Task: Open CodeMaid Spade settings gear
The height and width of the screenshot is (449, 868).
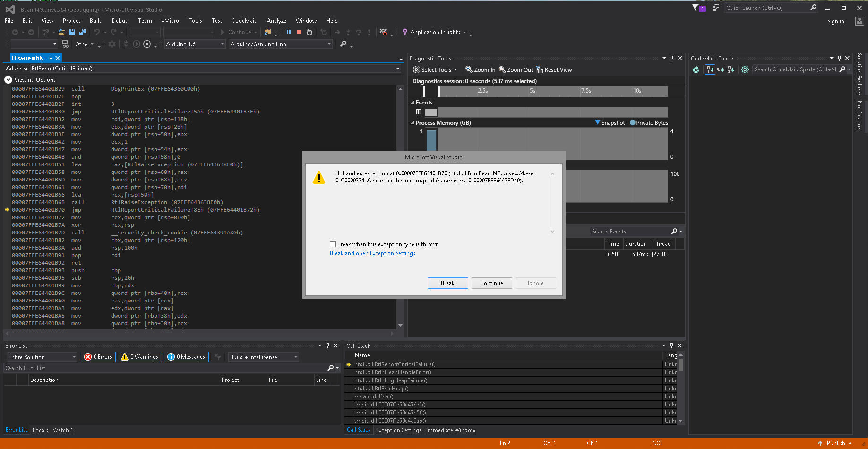Action: tap(745, 69)
